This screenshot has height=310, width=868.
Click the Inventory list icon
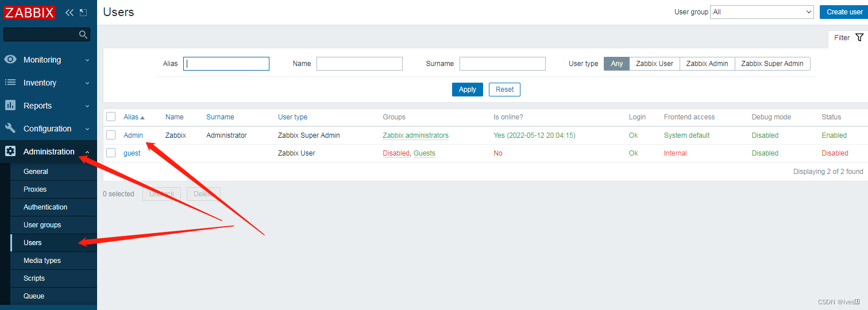(10, 83)
